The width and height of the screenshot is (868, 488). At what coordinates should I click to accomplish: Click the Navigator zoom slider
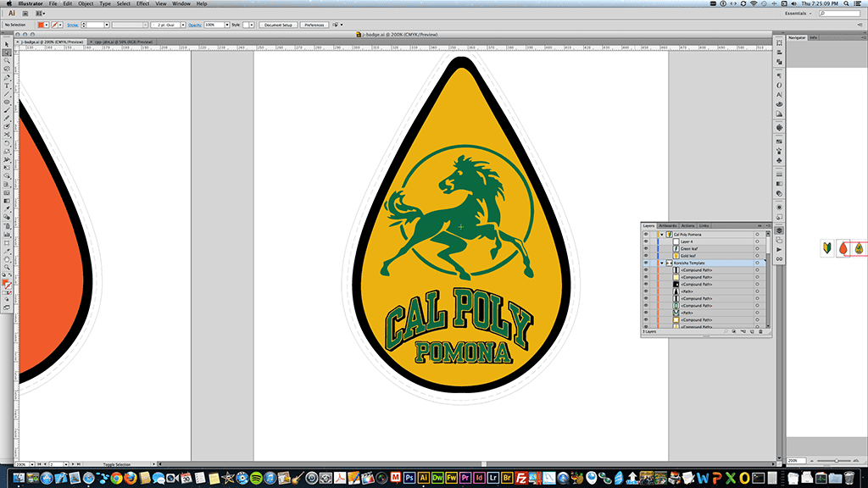835,460
